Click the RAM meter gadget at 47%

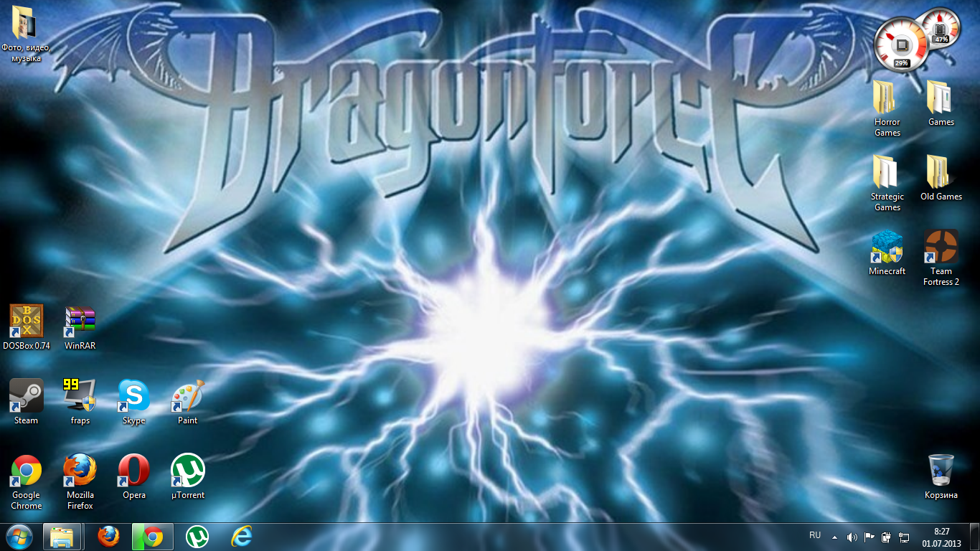941,29
